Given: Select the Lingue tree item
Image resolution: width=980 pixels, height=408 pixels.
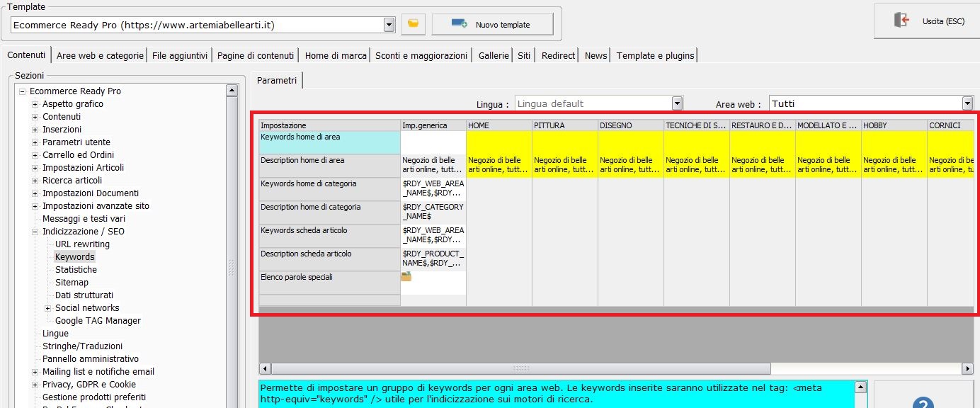Looking at the screenshot, I should click(55, 334).
